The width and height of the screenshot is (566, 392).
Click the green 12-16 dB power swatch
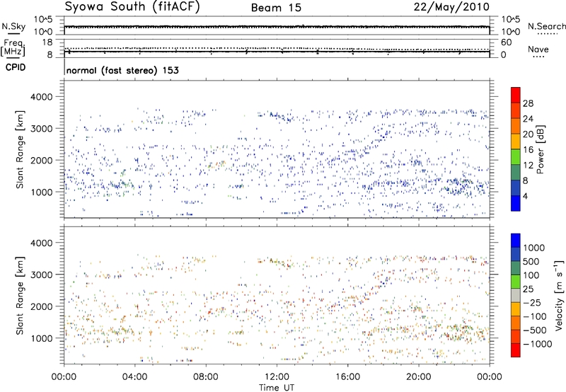click(516, 157)
